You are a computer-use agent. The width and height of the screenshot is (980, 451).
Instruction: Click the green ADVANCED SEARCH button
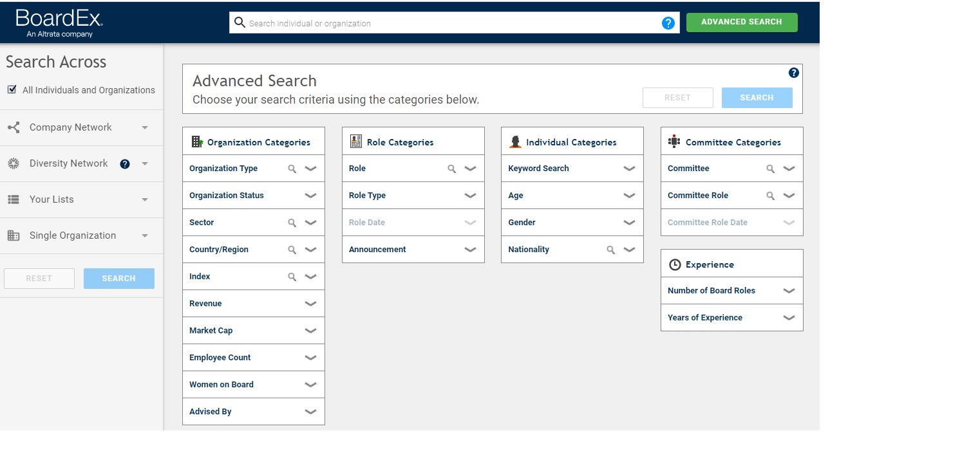point(742,22)
